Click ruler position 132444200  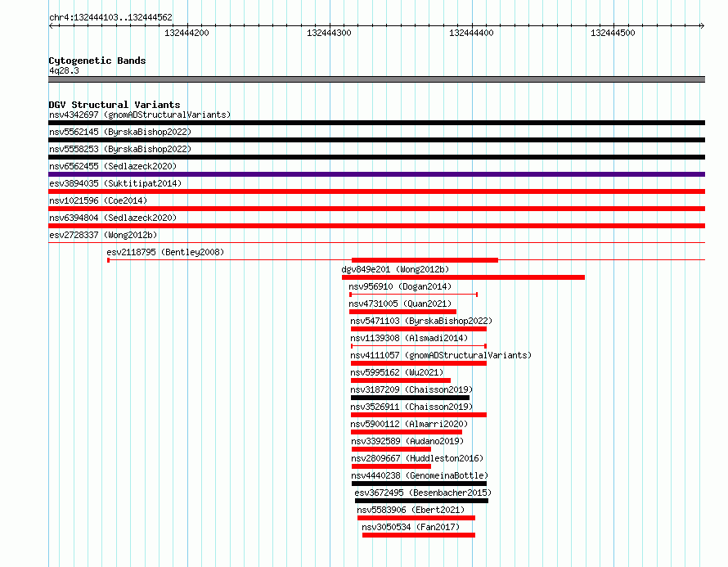(187, 33)
